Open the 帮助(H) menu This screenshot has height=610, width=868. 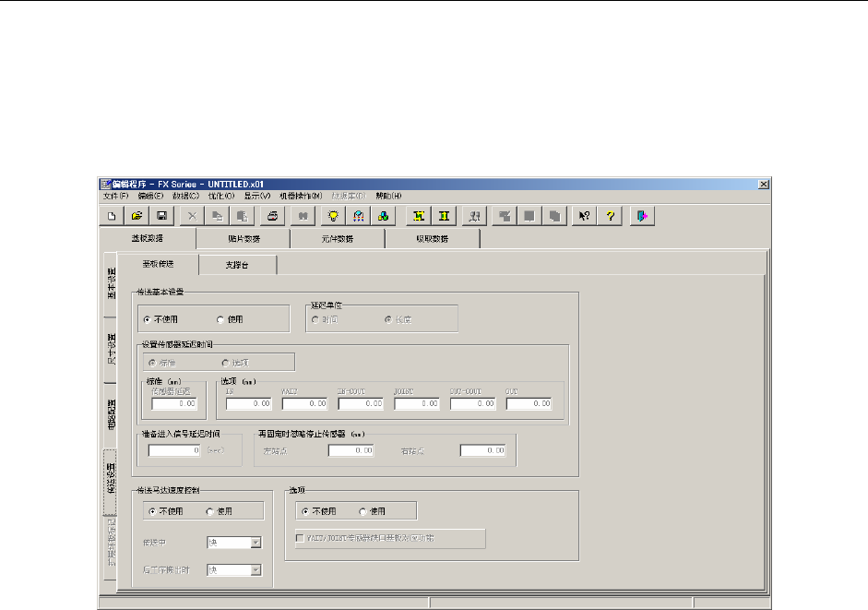[x=388, y=197]
